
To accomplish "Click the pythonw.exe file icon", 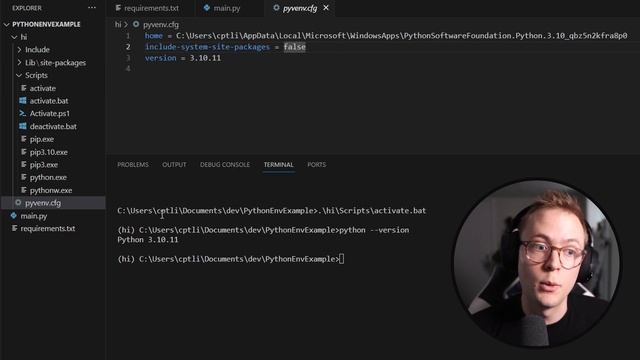I will point(23,190).
